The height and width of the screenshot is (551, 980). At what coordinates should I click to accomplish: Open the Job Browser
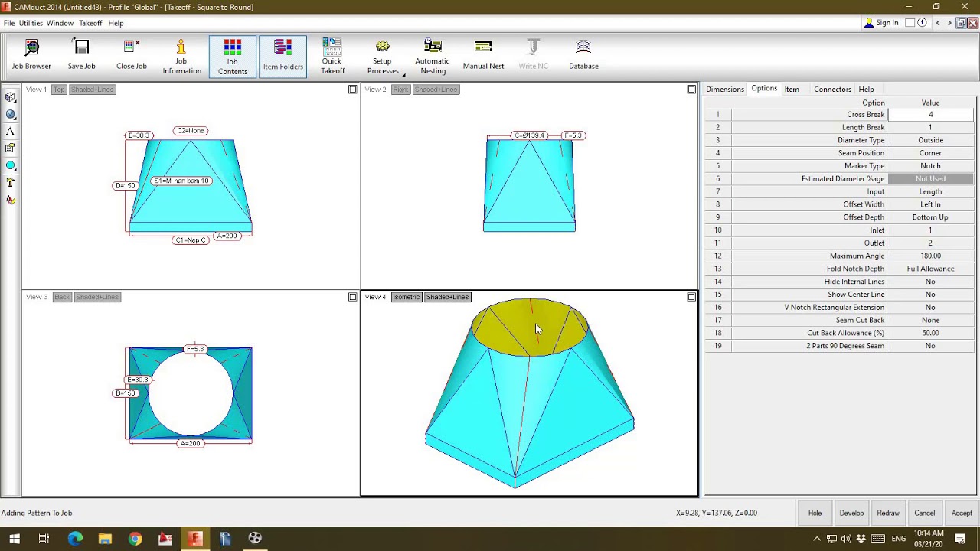pos(31,56)
